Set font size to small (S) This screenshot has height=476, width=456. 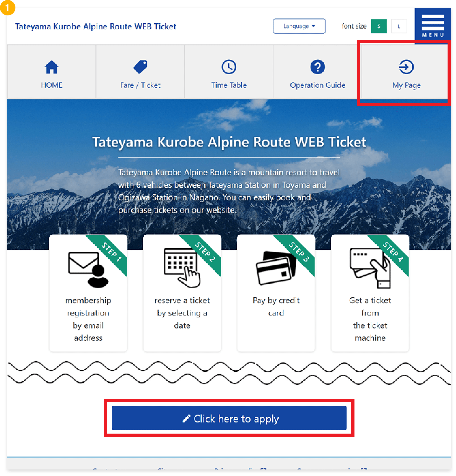point(379,26)
